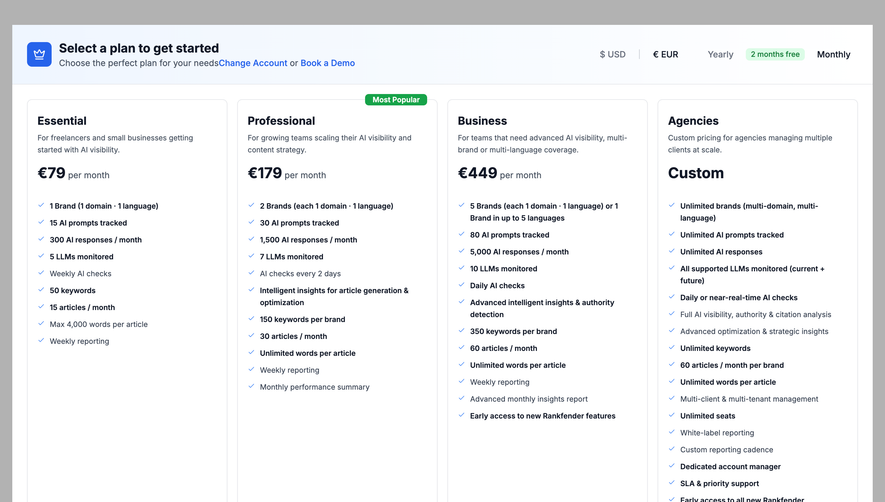The height and width of the screenshot is (502, 885).
Task: Click checkmark beside 150 keywords per brand
Action: tap(251, 319)
